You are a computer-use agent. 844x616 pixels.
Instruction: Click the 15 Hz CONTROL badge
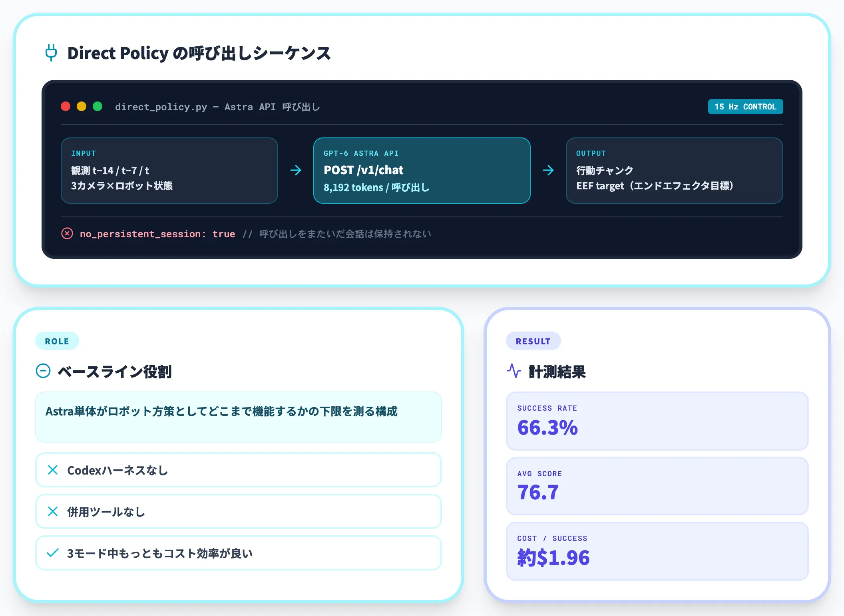tap(745, 107)
